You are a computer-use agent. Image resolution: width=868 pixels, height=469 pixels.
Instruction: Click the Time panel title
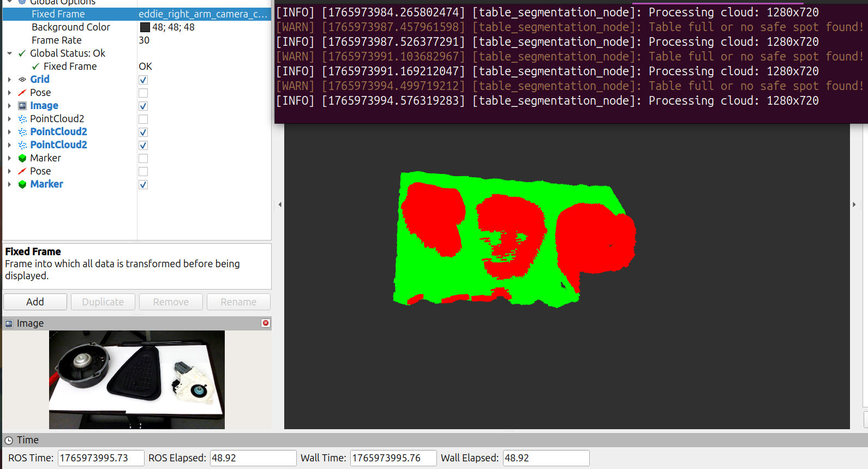[28, 440]
